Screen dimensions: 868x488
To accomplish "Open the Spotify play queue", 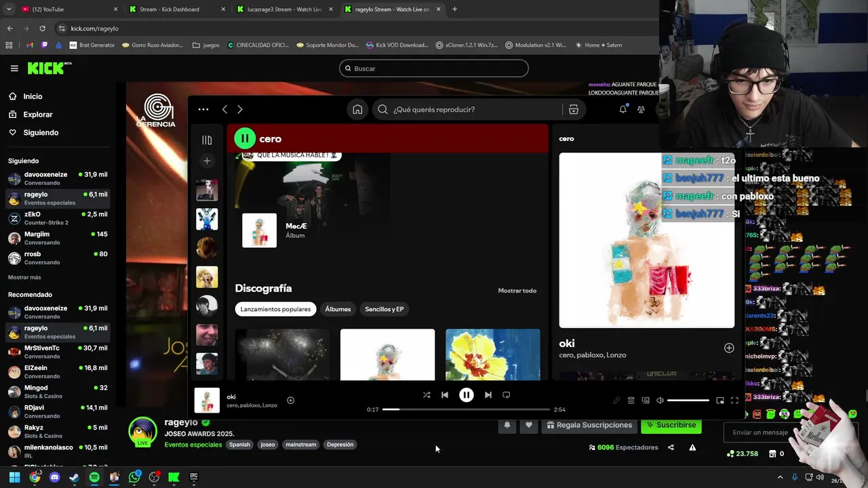I will (x=631, y=401).
